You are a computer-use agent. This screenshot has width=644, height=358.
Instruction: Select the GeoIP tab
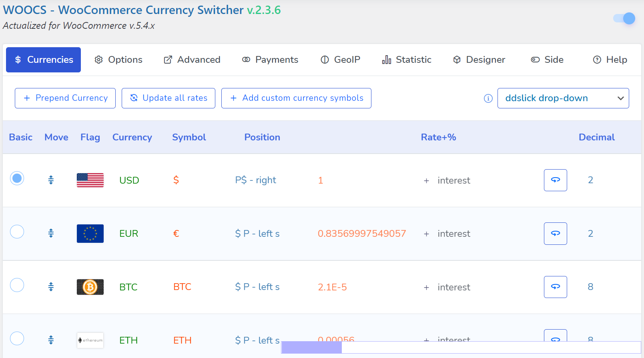(x=341, y=60)
